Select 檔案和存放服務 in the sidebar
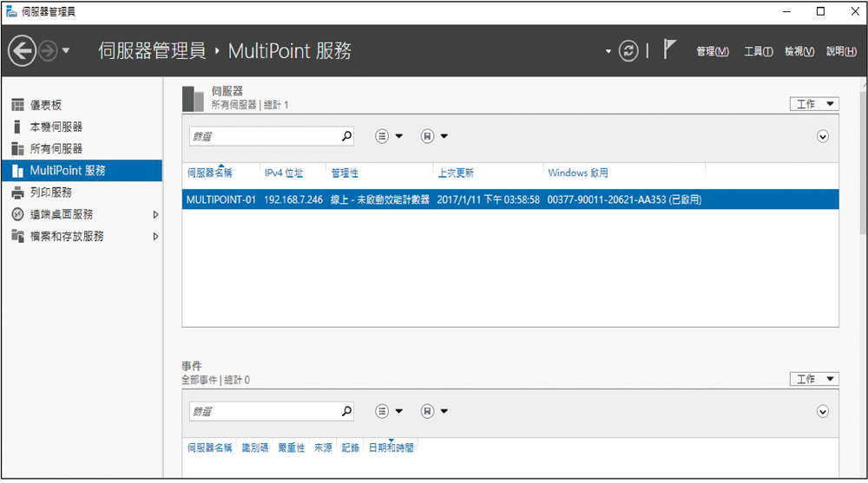This screenshot has width=868, height=483. click(x=82, y=236)
